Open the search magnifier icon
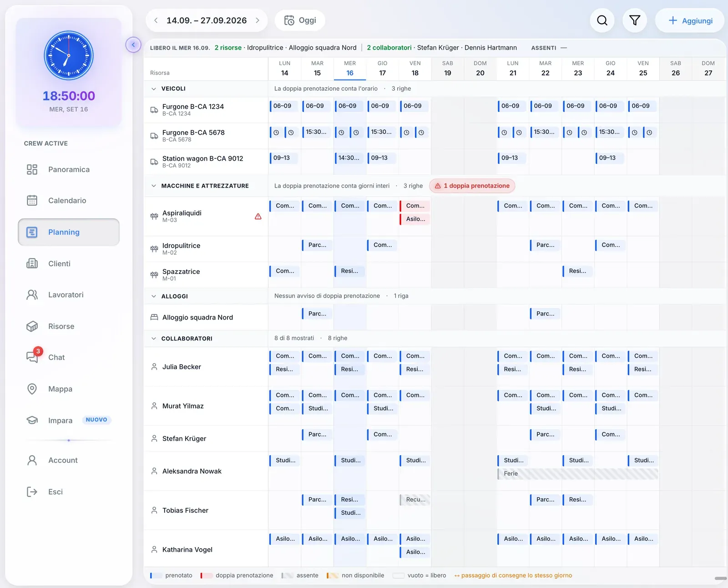 tap(602, 20)
